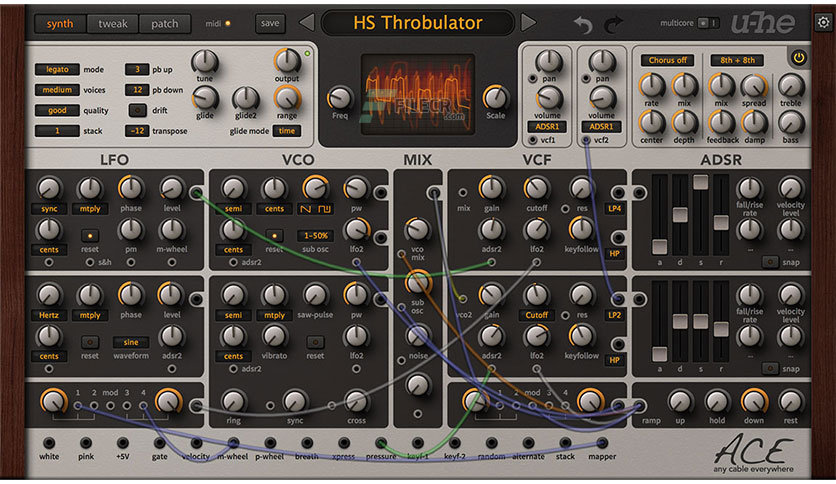The image size is (836, 484).
Task: Open the LFO2 sine waveform selector
Action: click(x=131, y=342)
